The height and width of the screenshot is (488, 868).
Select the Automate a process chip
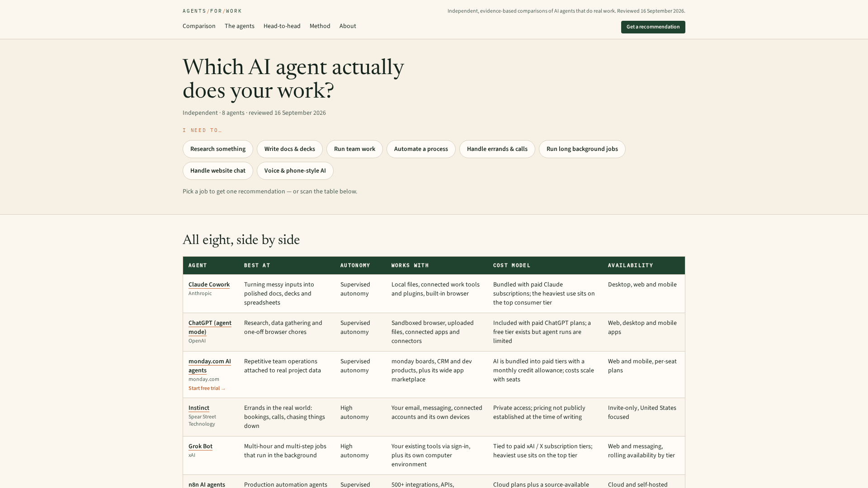[421, 149]
